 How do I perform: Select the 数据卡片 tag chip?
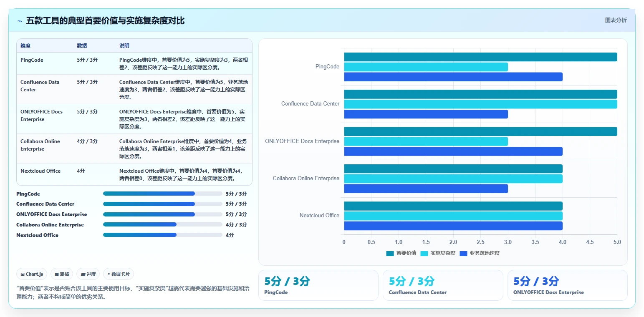(119, 274)
